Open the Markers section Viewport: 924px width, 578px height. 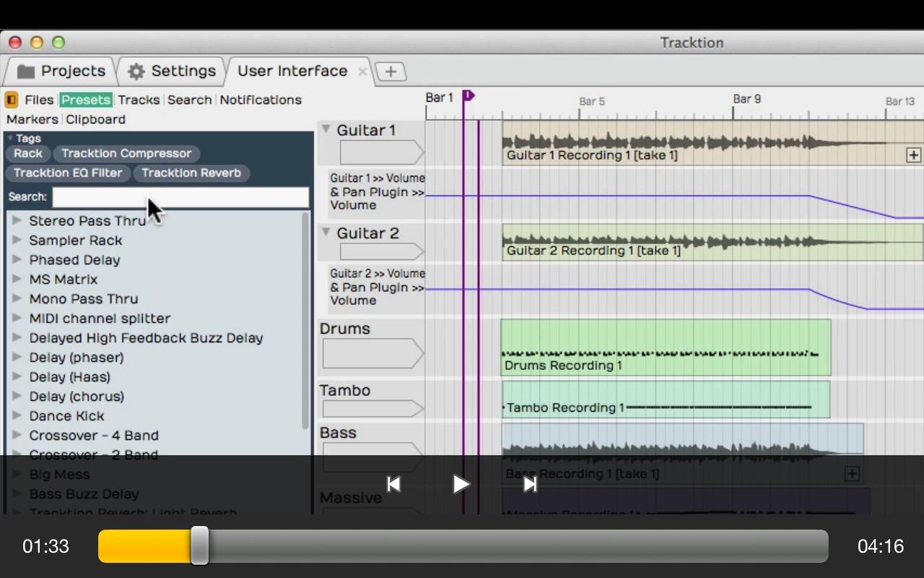[32, 119]
